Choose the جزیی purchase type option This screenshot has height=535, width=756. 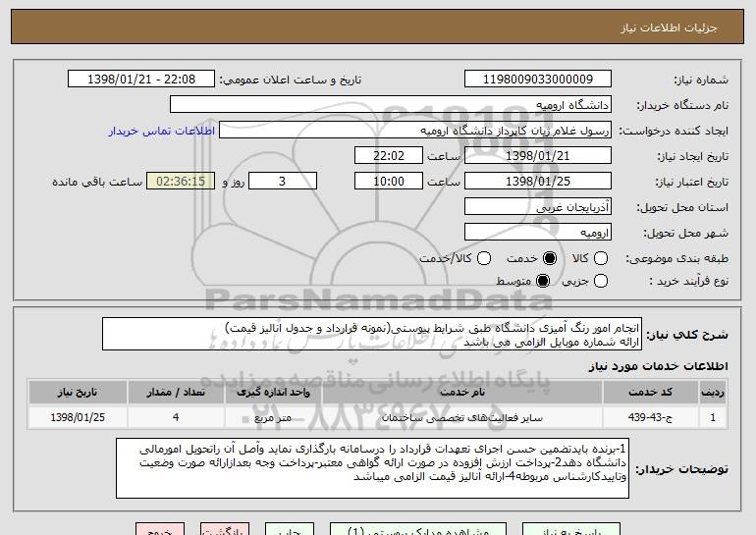tap(600, 281)
